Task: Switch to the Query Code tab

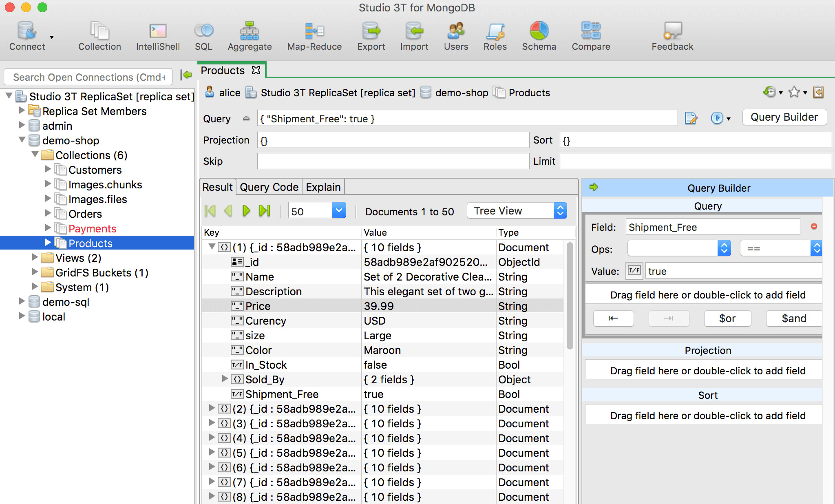Action: tap(269, 187)
